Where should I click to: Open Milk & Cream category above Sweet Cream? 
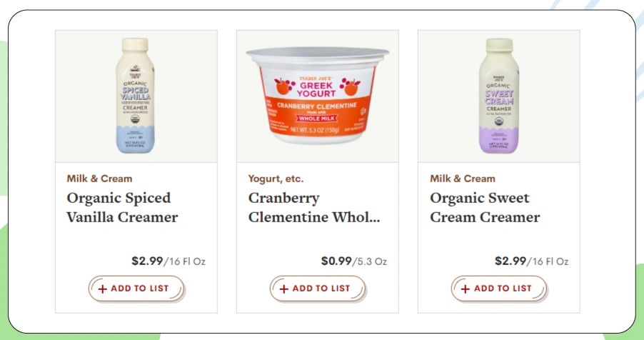pos(462,179)
